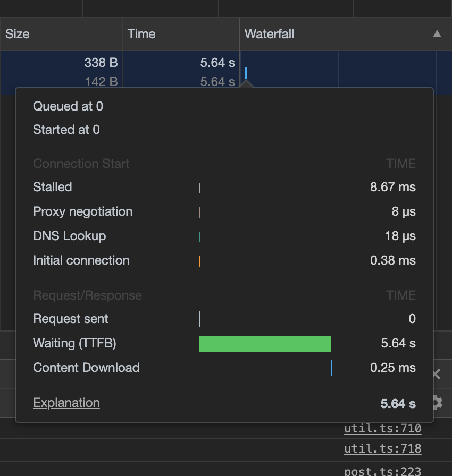Viewport: 452px width, 476px height.
Task: Click the Waterfall sort direction arrow
Action: click(x=437, y=34)
